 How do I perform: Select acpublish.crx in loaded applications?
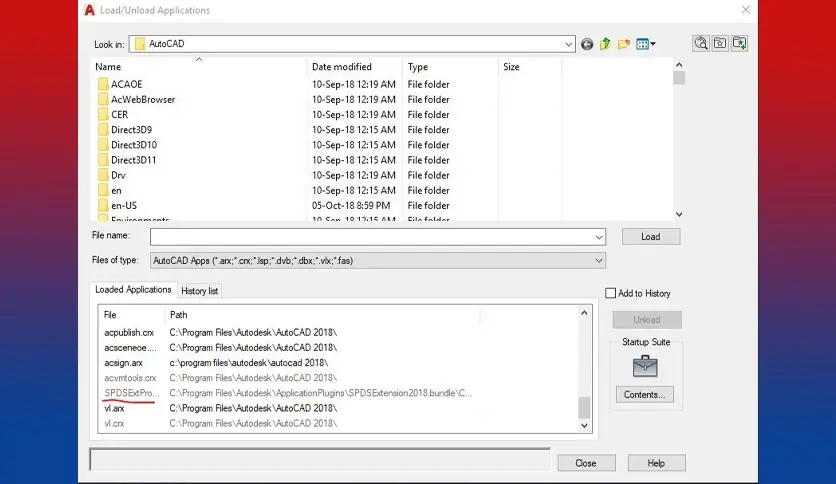point(130,333)
